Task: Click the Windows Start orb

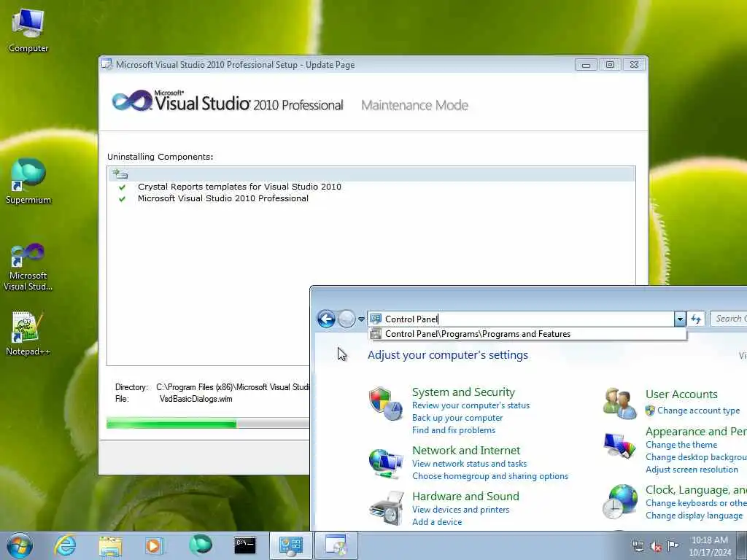Action: tap(20, 545)
